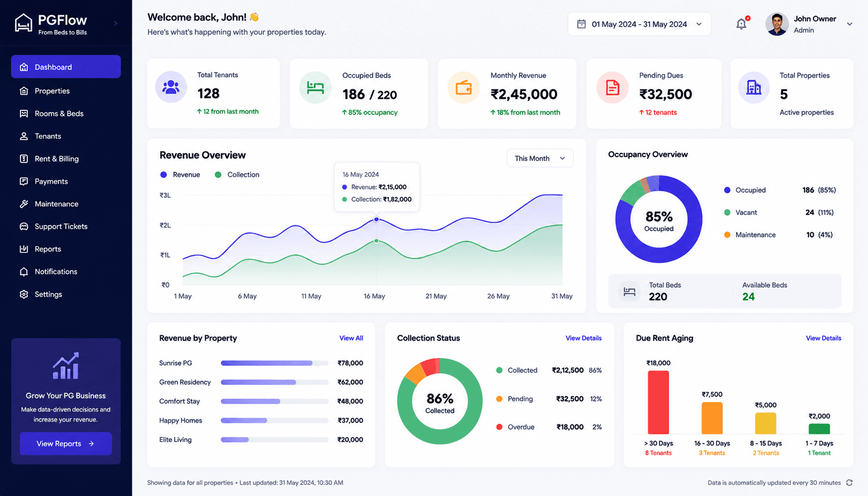Click the Monthly Revenue wallet icon

(464, 87)
